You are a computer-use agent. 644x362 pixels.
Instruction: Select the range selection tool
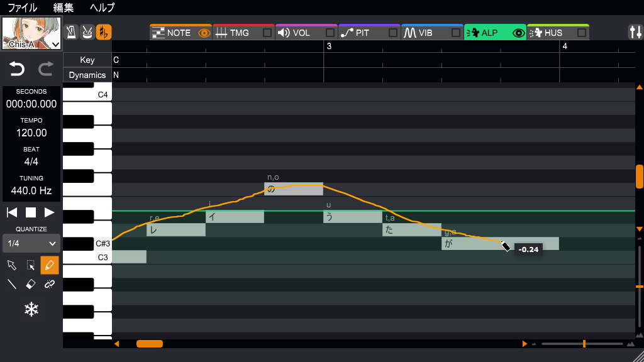pyautogui.click(x=31, y=265)
